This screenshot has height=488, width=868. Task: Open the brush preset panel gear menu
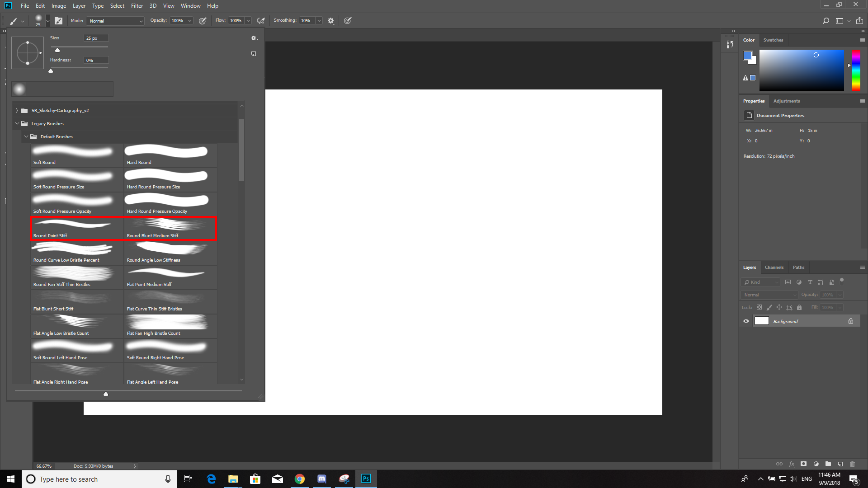click(254, 38)
